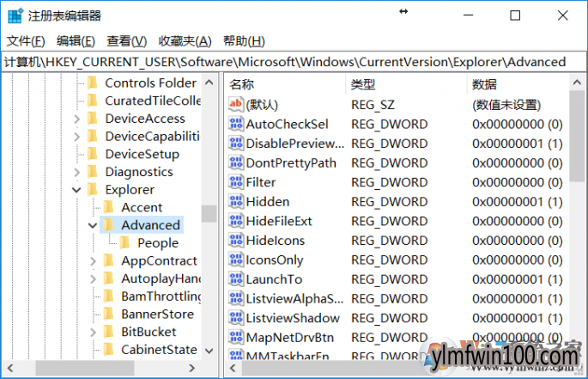Click the CabinetState folder icon
This screenshot has height=379, width=588.
click(x=109, y=349)
